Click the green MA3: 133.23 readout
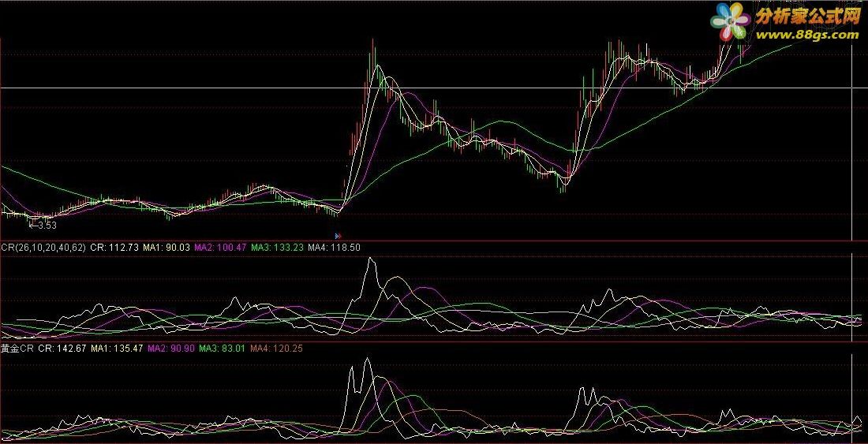The image size is (868, 444). coord(277,248)
